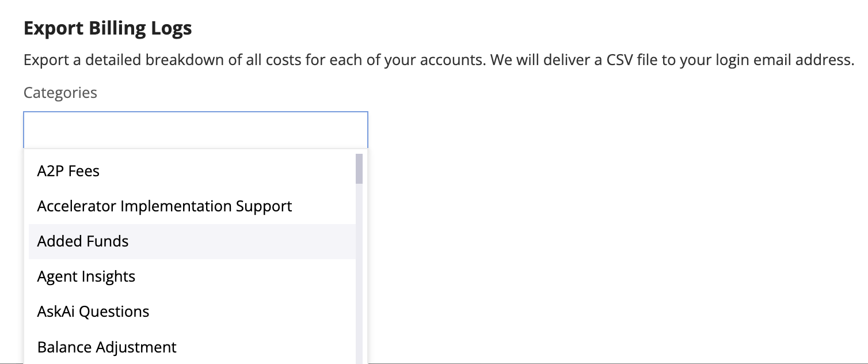Click the category list's scroll handle
This screenshot has height=364, width=868.
click(x=359, y=168)
